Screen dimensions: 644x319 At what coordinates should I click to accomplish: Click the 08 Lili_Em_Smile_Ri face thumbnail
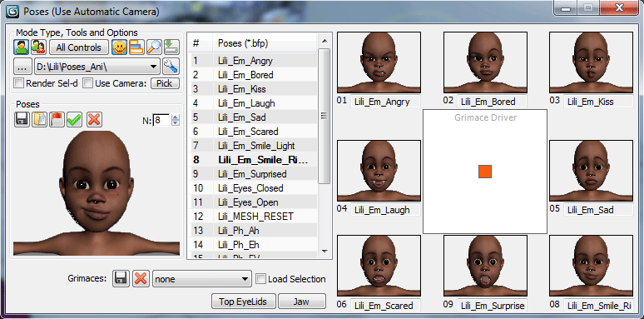(591, 266)
